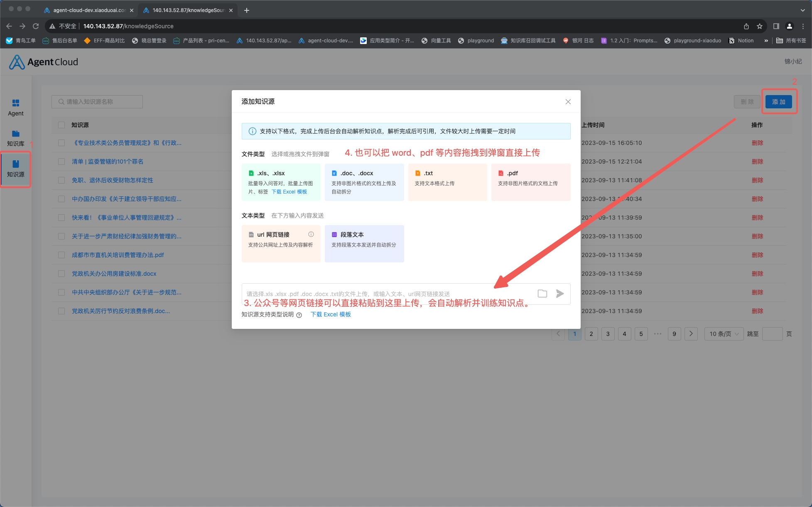The width and height of the screenshot is (812, 507).
Task: Open the 所有书签 folder
Action: pyautogui.click(x=791, y=41)
